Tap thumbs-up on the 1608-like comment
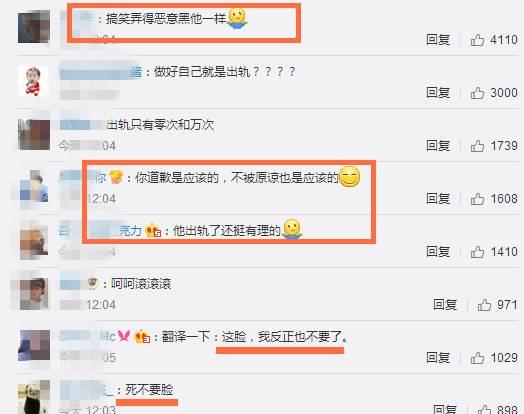The width and height of the screenshot is (524, 414). coord(477,199)
